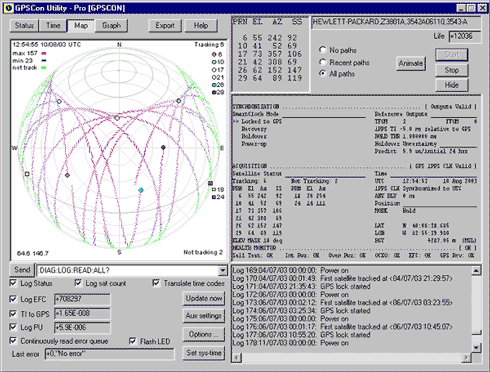Click the Log EFC value field

pos(82,299)
